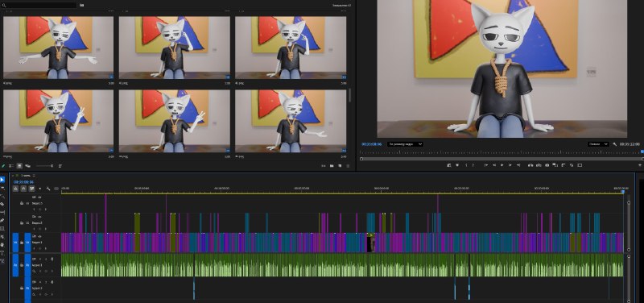Add marker in program monitor

457,165
